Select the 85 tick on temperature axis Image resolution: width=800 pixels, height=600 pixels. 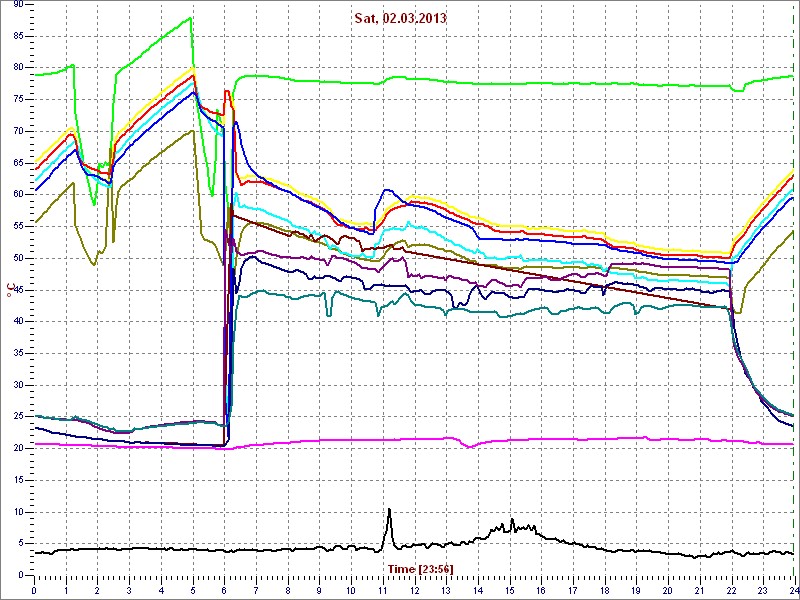17,36
